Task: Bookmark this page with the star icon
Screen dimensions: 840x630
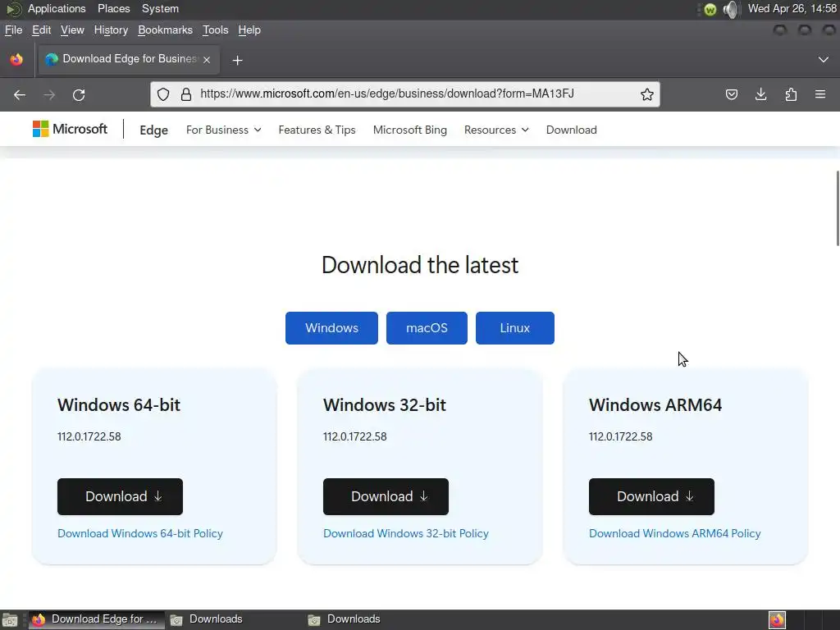Action: coord(647,94)
